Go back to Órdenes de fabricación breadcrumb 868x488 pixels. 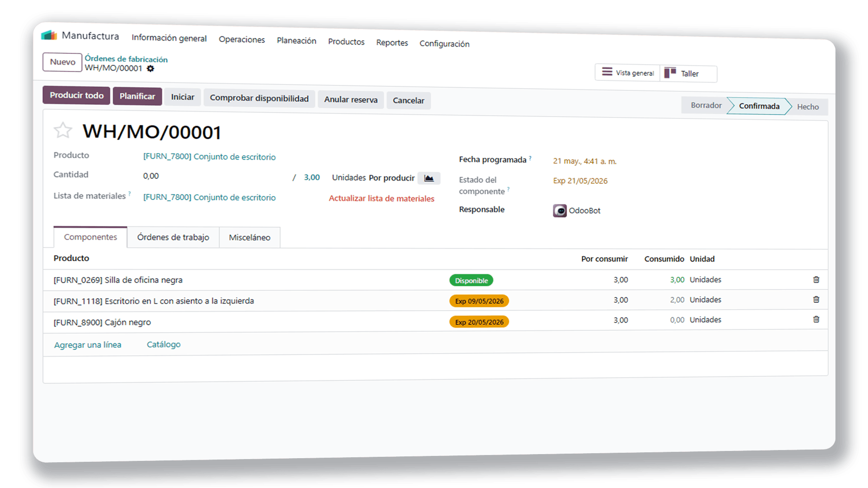coord(126,59)
